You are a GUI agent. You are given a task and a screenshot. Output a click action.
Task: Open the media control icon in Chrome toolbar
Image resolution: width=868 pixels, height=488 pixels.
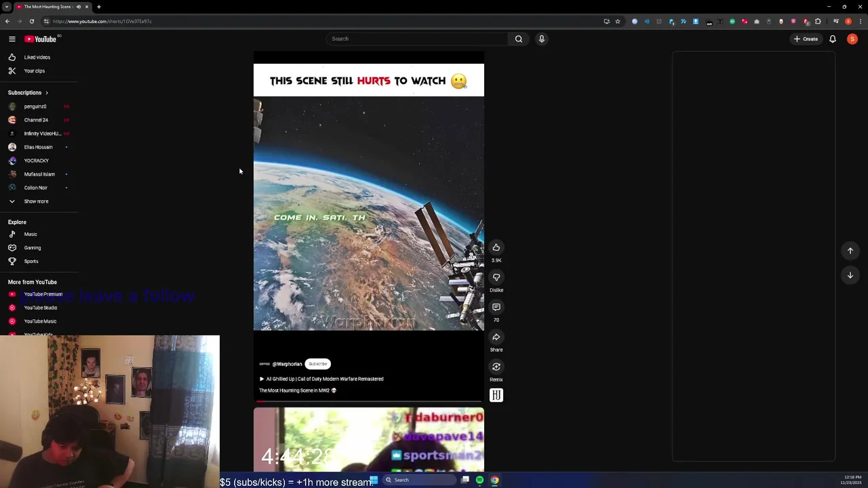click(836, 21)
